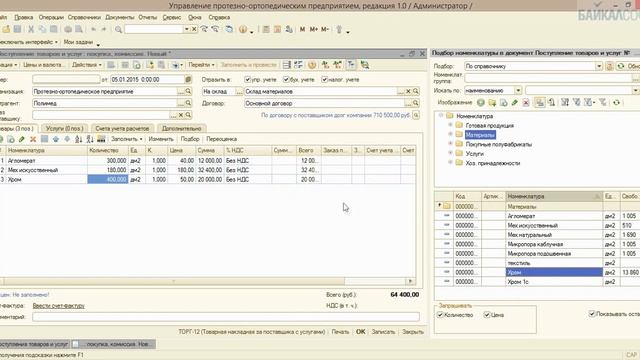The height and width of the screenshot is (360, 640).
Task: Clear the Склад материалов warehouse field
Action: click(408, 91)
